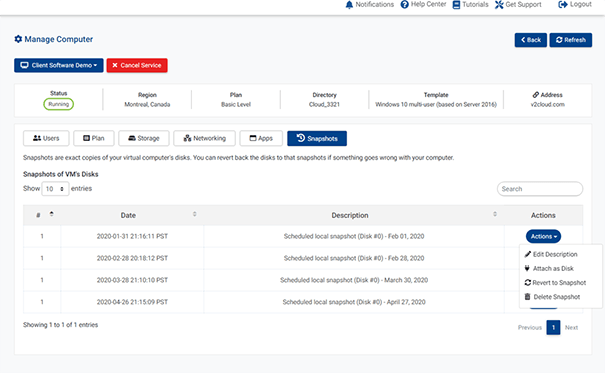Click the Feb 28, 2020 snapshot description

coord(354,258)
